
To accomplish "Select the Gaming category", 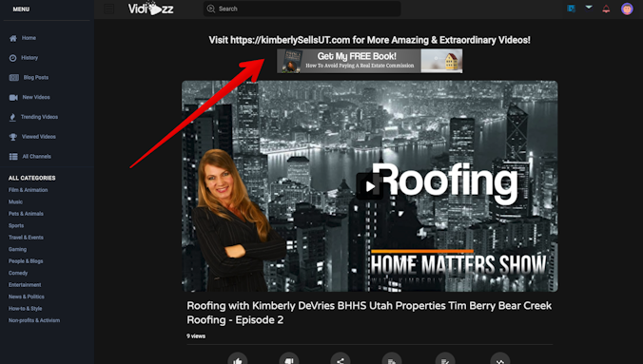I will point(17,249).
